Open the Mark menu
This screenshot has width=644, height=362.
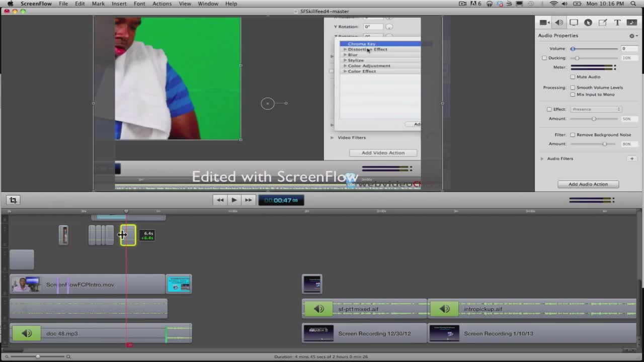click(x=98, y=4)
